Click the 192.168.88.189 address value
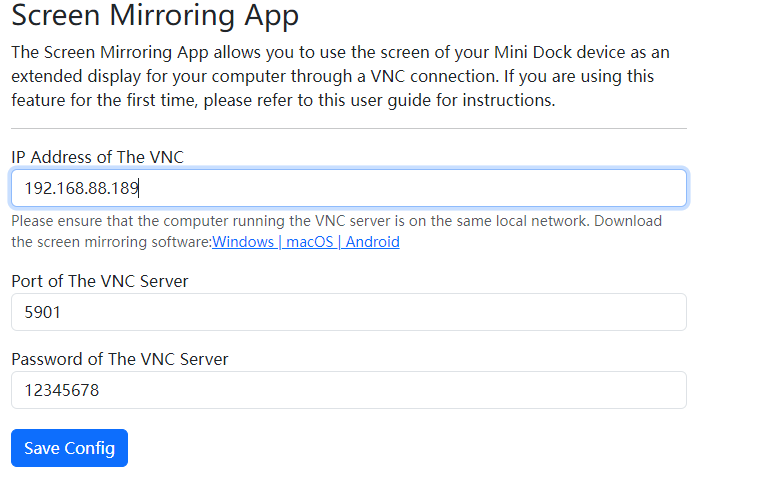This screenshot has height=489, width=778. pos(81,188)
